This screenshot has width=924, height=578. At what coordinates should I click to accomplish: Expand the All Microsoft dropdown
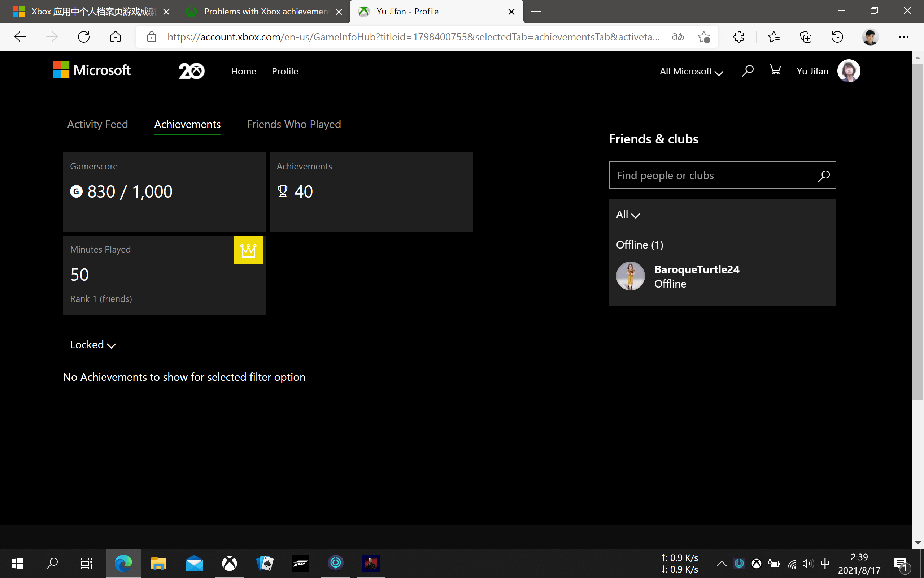tap(692, 72)
